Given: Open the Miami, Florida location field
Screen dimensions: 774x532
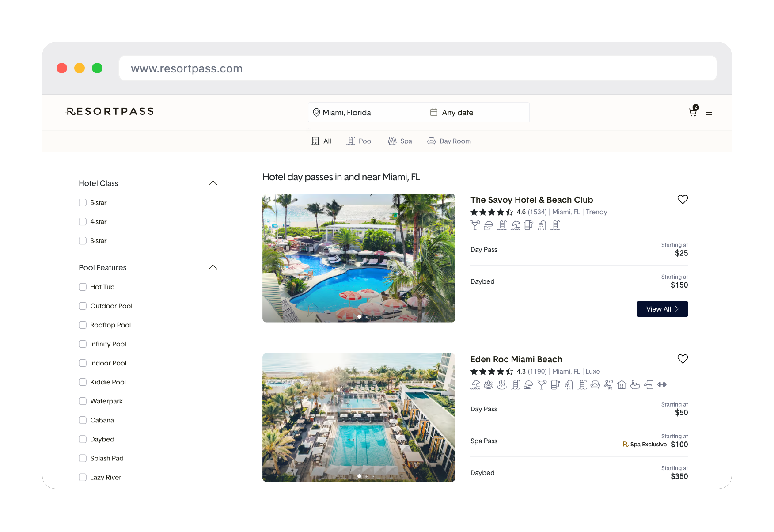Looking at the screenshot, I should pyautogui.click(x=364, y=113).
